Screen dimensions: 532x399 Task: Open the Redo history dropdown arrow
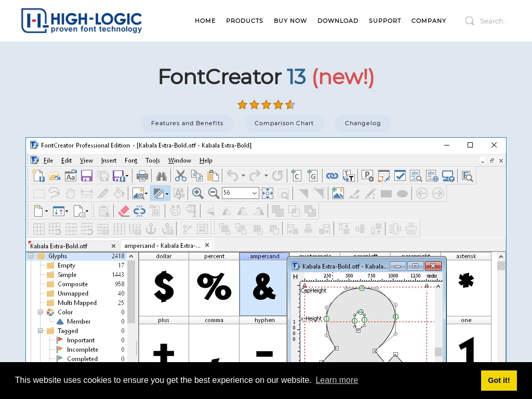[266, 176]
